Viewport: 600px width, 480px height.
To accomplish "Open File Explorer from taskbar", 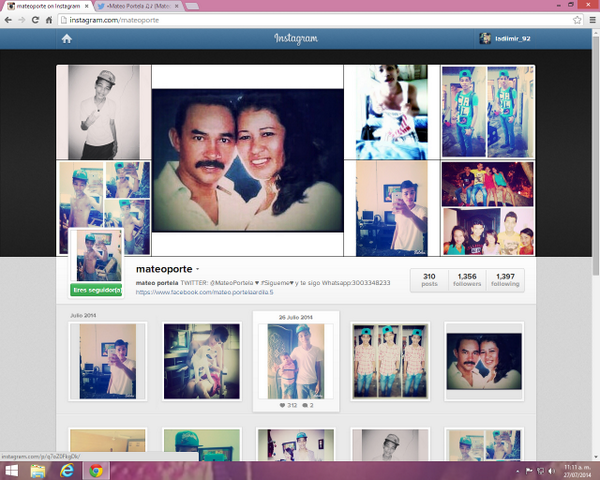I will 38,470.
